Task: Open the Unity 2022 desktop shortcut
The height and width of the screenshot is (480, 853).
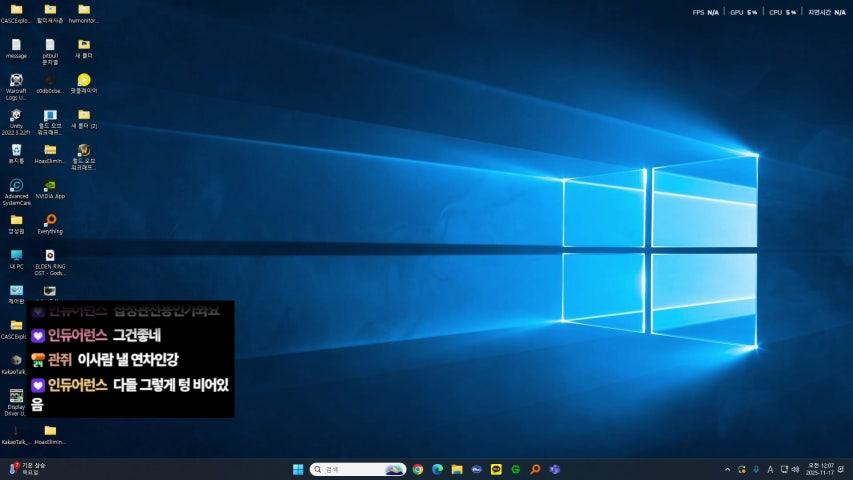Action: (16, 116)
